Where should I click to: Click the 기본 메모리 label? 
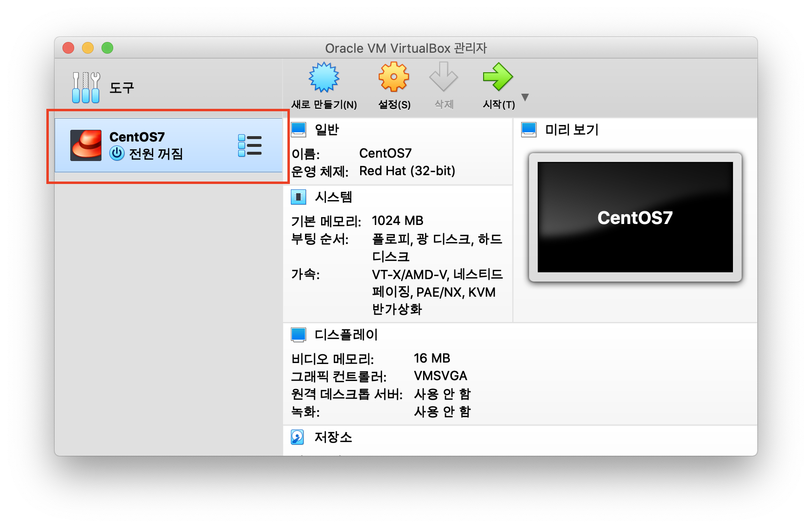click(326, 221)
